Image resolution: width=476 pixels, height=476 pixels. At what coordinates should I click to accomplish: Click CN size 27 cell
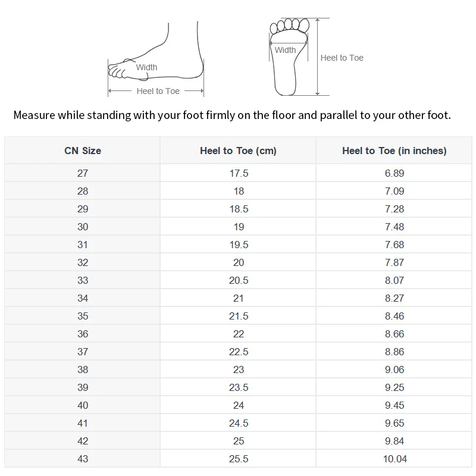click(83, 173)
